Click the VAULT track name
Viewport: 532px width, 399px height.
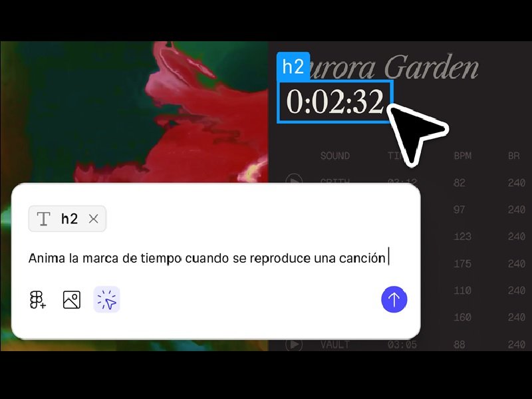tap(335, 344)
